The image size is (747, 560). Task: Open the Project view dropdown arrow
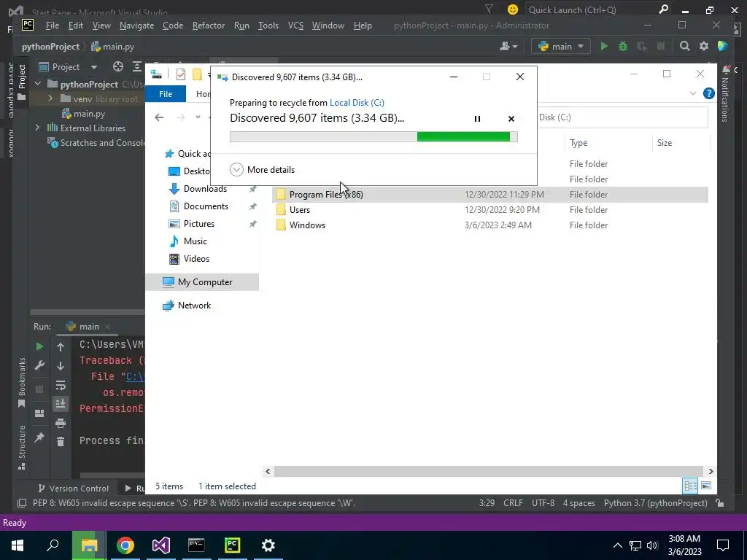(x=94, y=67)
